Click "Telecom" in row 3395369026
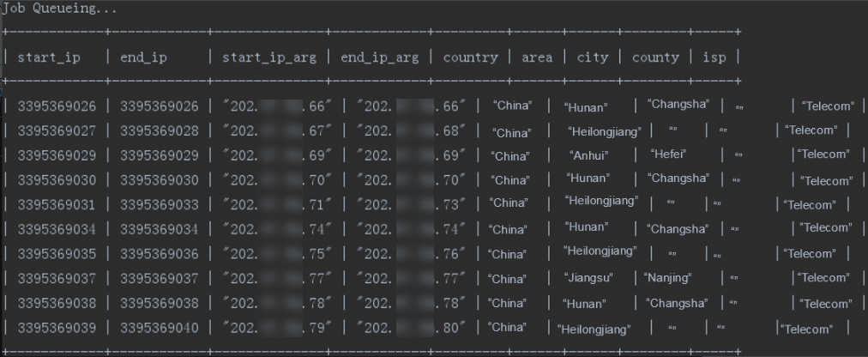The height and width of the screenshot is (357, 868). pos(828,106)
